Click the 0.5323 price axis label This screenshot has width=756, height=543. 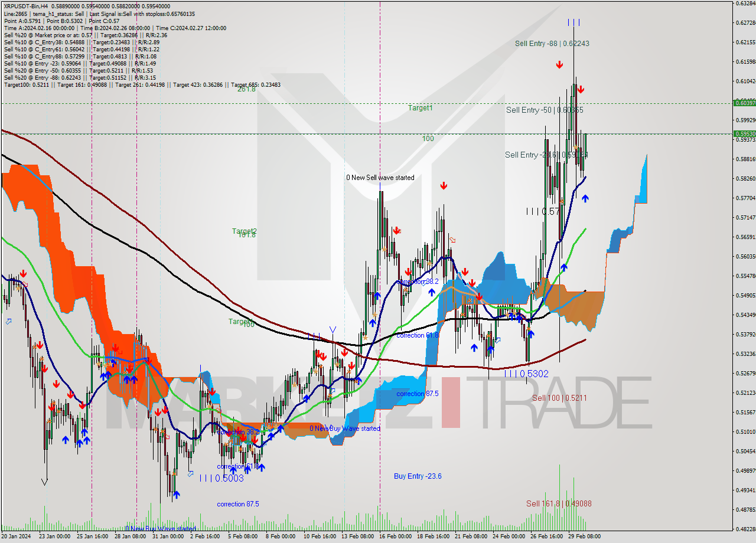click(745, 354)
